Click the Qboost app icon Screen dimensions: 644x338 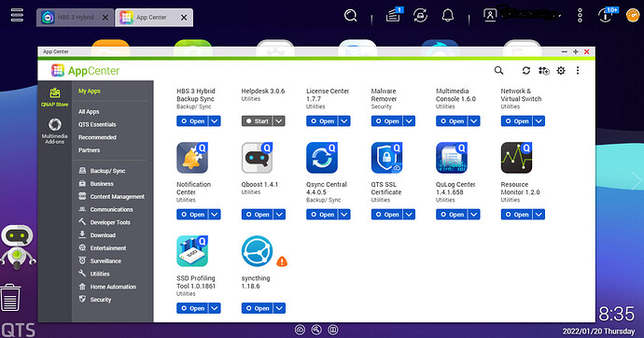[257, 158]
